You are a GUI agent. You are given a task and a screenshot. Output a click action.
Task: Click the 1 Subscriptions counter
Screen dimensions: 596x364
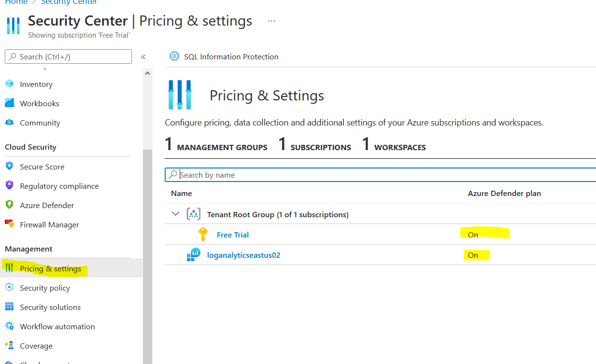tap(315, 144)
